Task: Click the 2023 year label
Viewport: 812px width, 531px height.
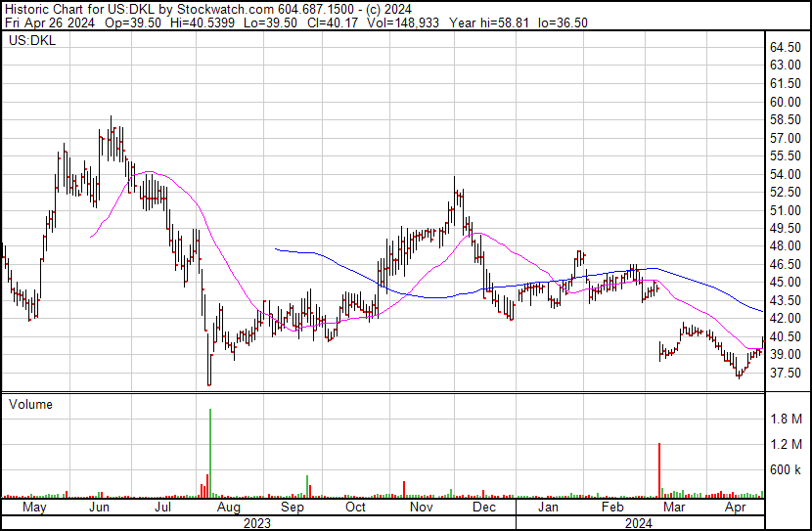Action: [x=257, y=523]
